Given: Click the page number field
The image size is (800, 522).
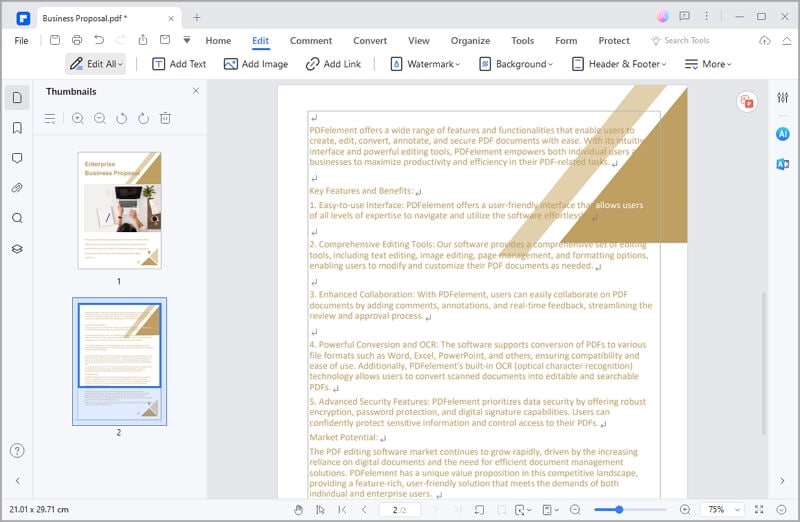Looking at the screenshot, I should pyautogui.click(x=399, y=509).
